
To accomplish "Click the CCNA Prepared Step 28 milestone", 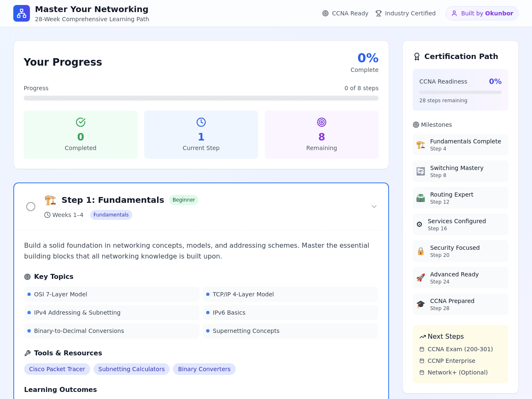I will pos(461,304).
